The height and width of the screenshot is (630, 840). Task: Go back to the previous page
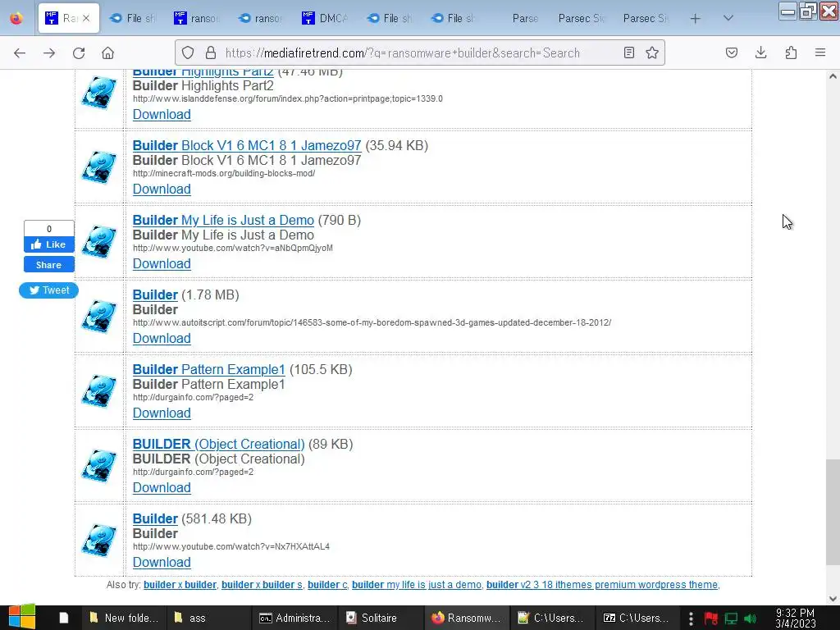pos(20,52)
